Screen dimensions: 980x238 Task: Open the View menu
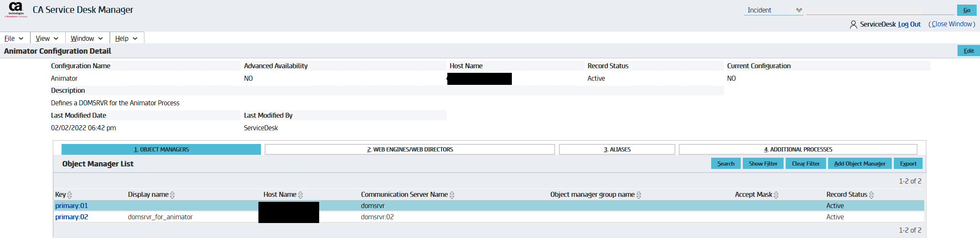[x=47, y=38]
